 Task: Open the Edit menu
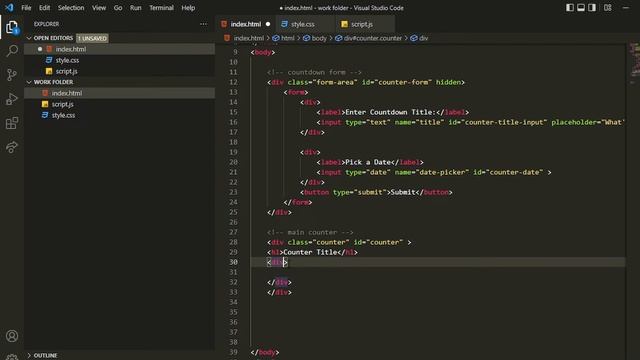click(44, 8)
